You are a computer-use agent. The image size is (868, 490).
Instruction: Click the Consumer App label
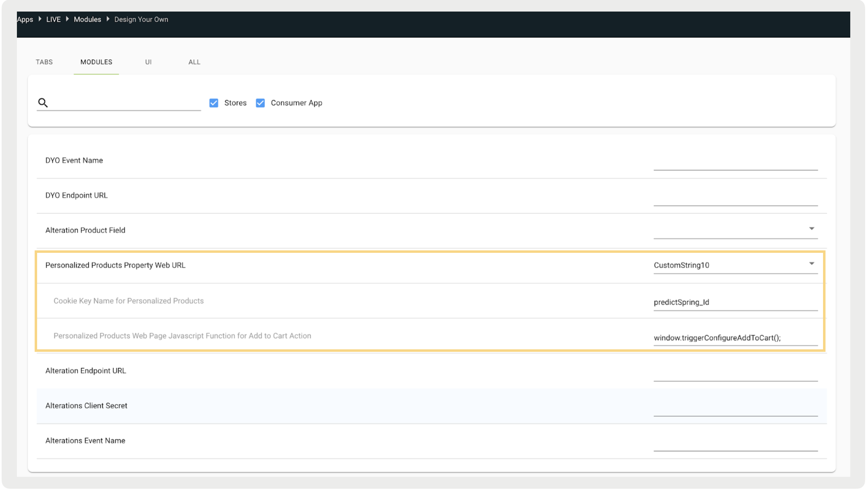(296, 103)
